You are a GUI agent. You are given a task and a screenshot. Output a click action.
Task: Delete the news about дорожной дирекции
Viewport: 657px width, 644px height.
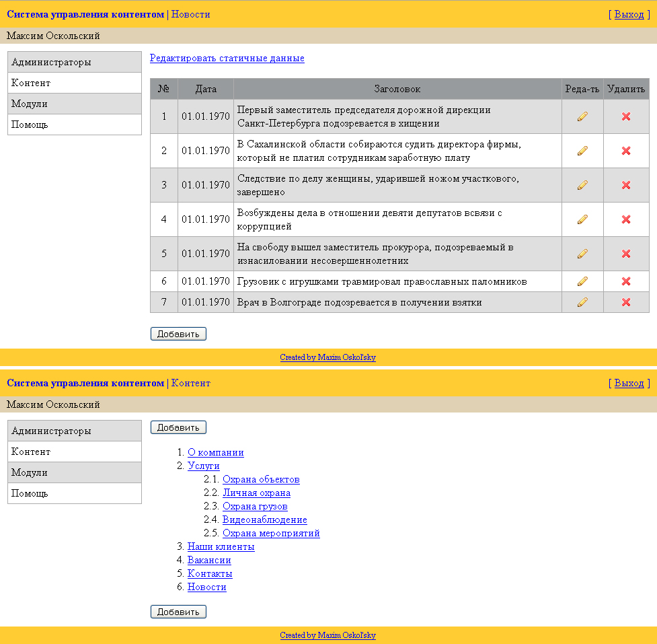coord(625,116)
